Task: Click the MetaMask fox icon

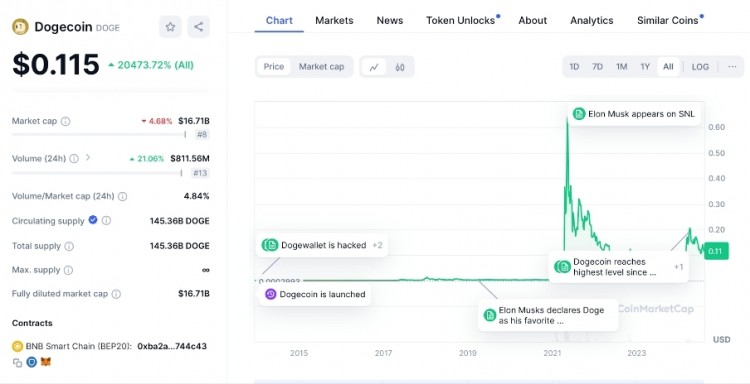Action: (45, 362)
